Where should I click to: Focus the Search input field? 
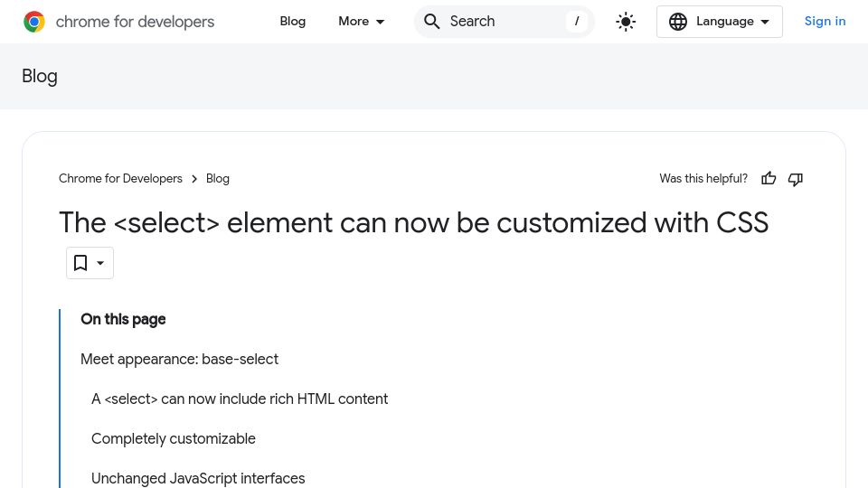click(x=504, y=22)
